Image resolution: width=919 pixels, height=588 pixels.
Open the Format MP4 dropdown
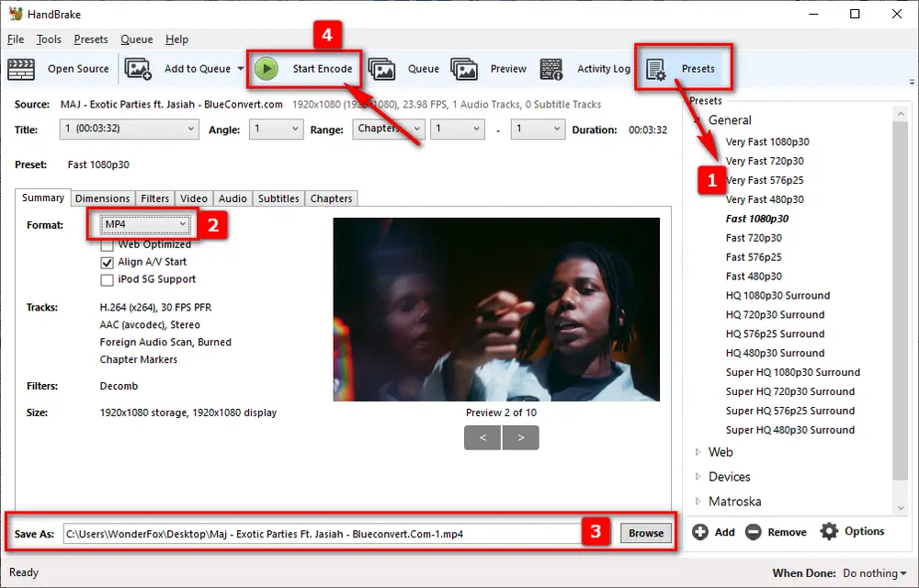tap(145, 224)
